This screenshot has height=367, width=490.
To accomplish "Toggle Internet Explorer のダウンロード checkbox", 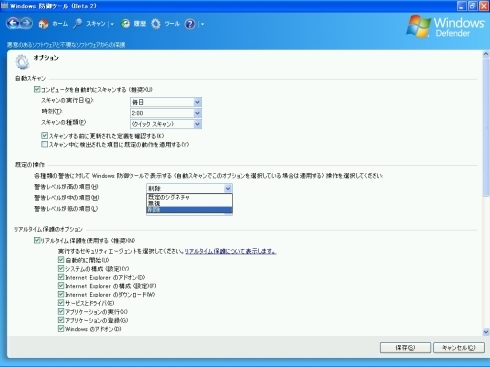I will tap(61, 294).
